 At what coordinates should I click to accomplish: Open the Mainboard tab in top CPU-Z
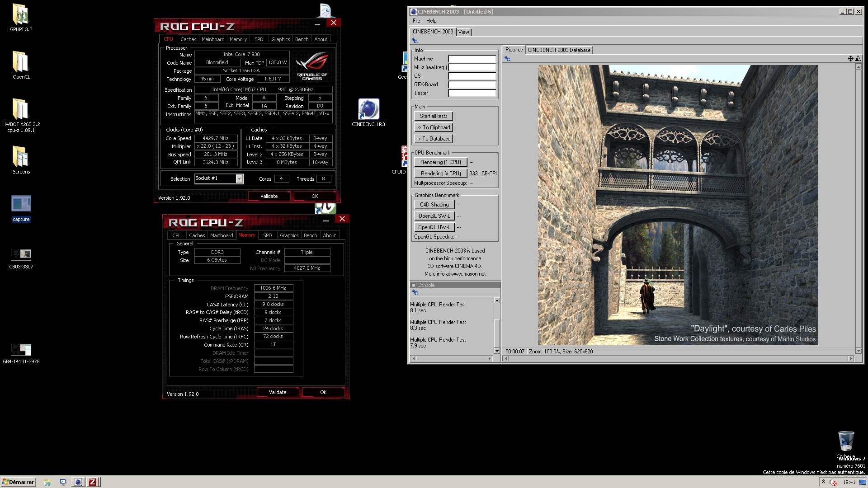213,39
